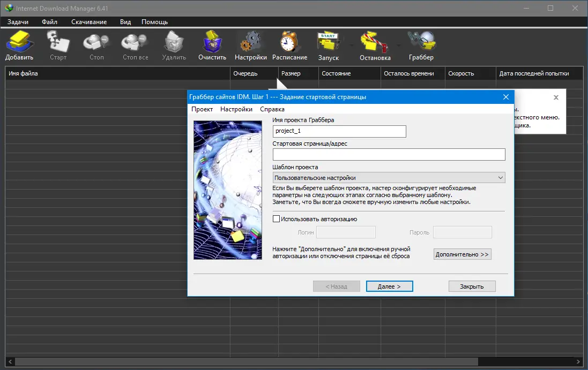The width and height of the screenshot is (588, 370).
Task: Click the Очередь column header
Action: click(x=254, y=73)
